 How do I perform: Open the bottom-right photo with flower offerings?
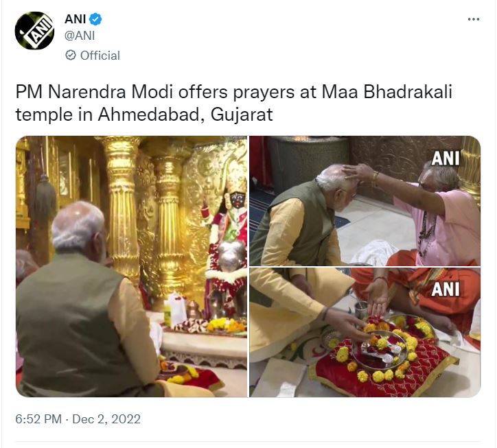click(365, 332)
